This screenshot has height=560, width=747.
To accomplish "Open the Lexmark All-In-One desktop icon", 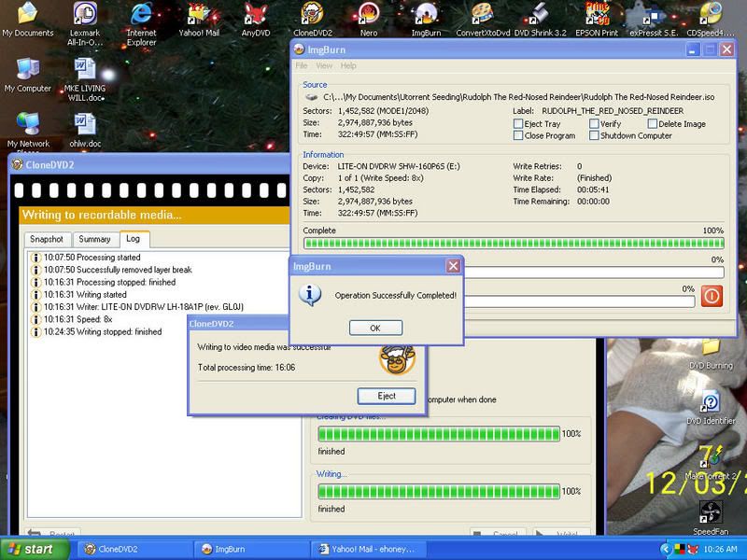I will coord(85,22).
